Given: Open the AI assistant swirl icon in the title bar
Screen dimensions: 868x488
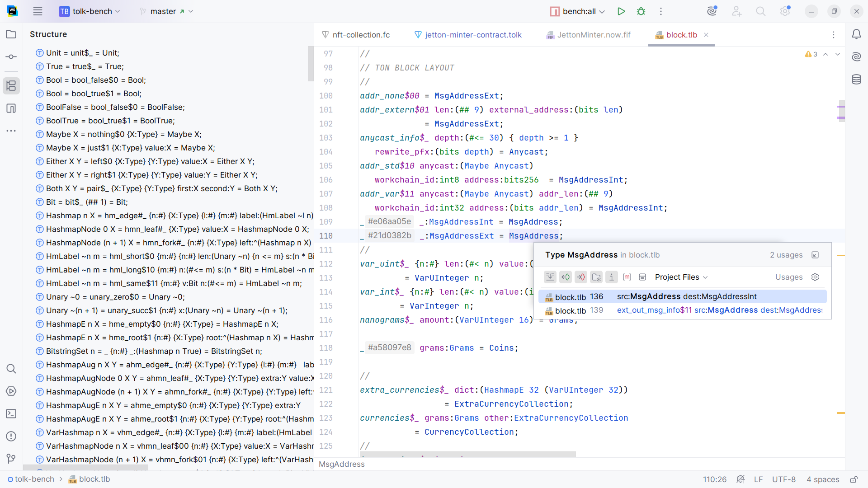Looking at the screenshot, I should pyautogui.click(x=712, y=11).
